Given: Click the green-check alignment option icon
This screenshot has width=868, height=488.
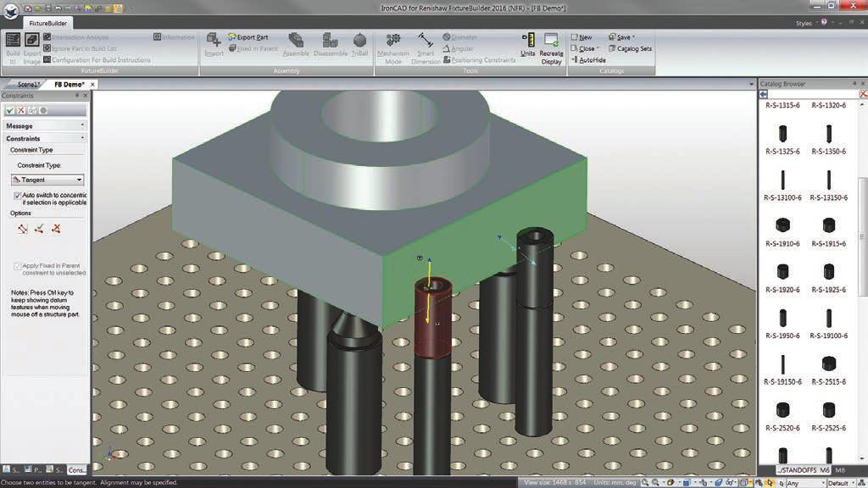Looking at the screenshot, I should click(39, 229).
